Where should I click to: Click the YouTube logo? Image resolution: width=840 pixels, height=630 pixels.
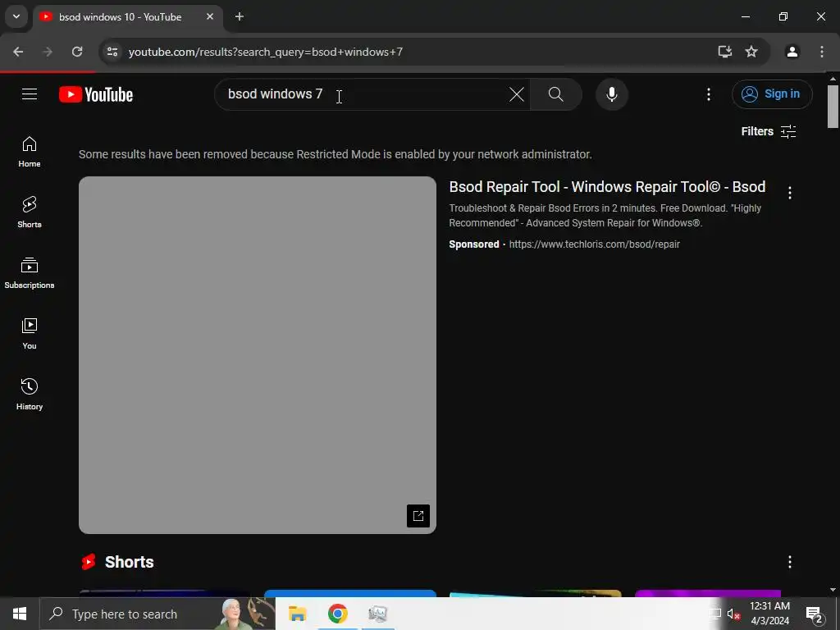point(96,95)
